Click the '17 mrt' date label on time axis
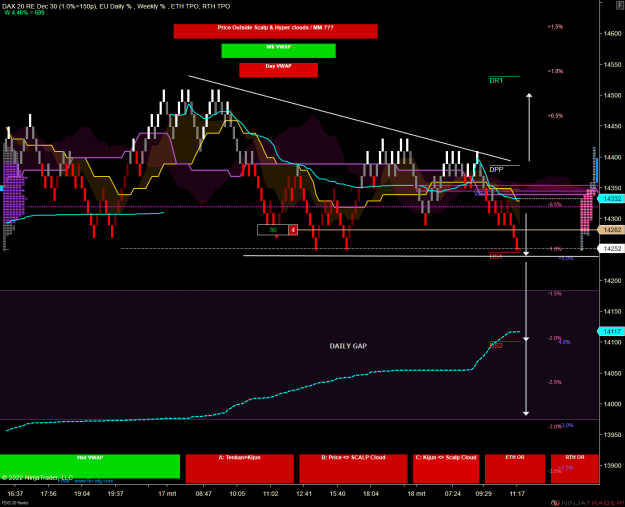 [x=167, y=494]
